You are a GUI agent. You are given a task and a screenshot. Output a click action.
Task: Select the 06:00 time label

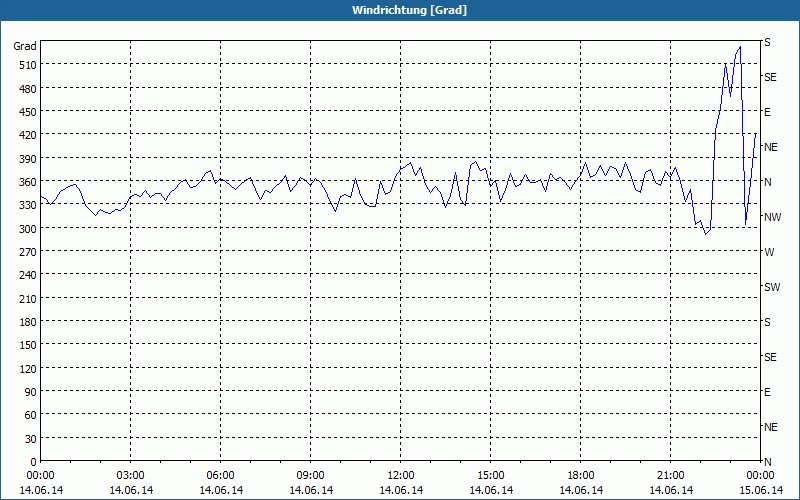click(x=220, y=476)
